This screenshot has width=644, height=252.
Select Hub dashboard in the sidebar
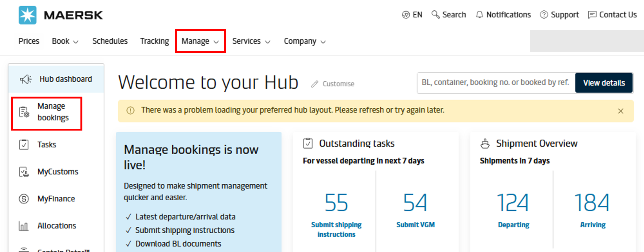coord(56,79)
